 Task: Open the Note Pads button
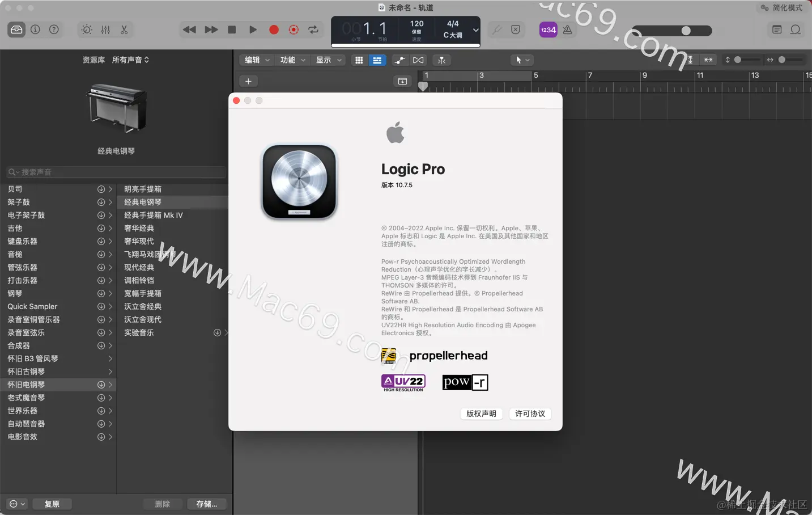point(777,29)
